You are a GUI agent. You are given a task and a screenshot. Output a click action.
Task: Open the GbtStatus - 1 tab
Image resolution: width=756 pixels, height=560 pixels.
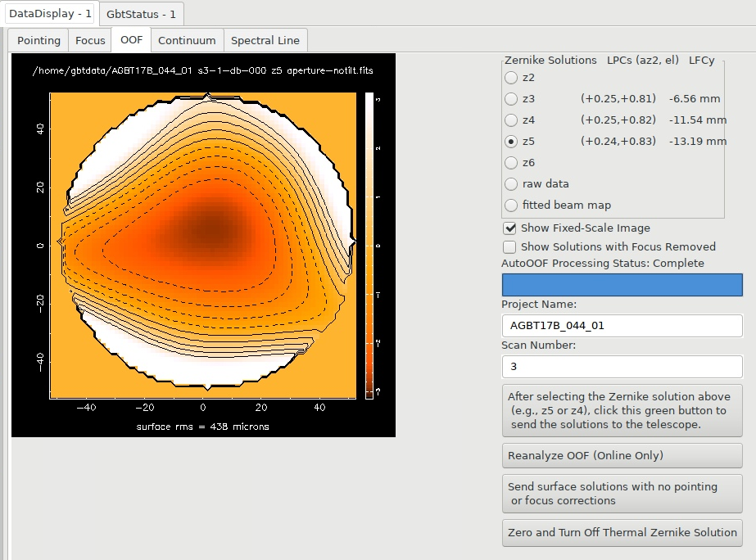tap(141, 14)
